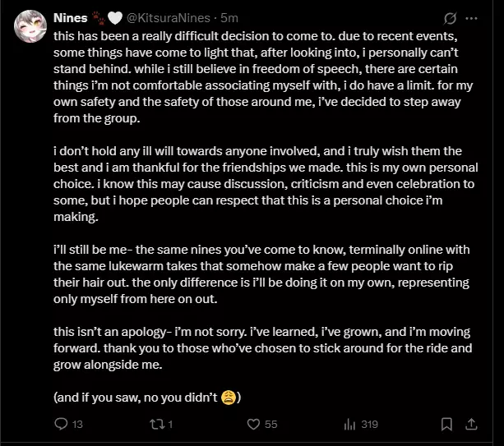Open the Nines profile avatar
The width and height of the screenshot is (504, 446).
pyautogui.click(x=30, y=26)
